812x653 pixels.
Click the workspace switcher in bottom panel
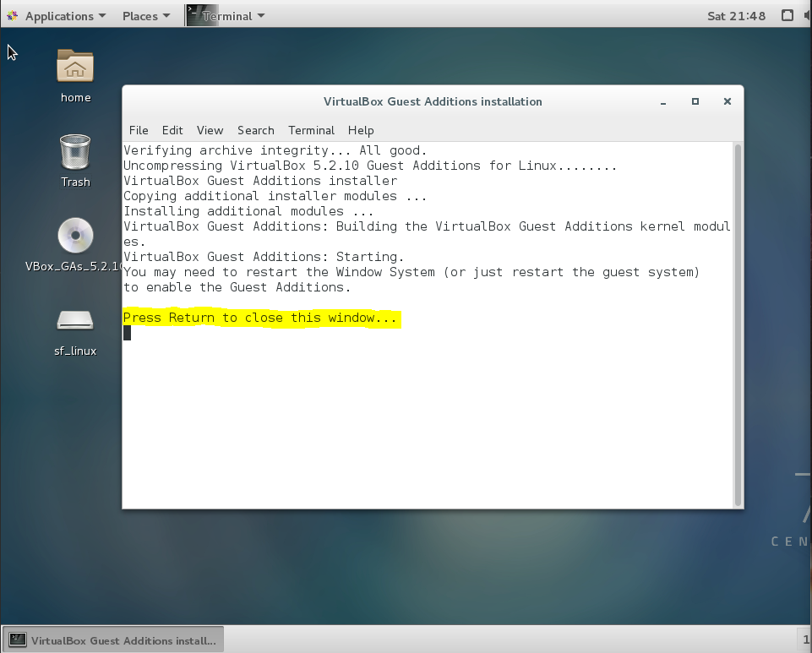click(x=804, y=639)
